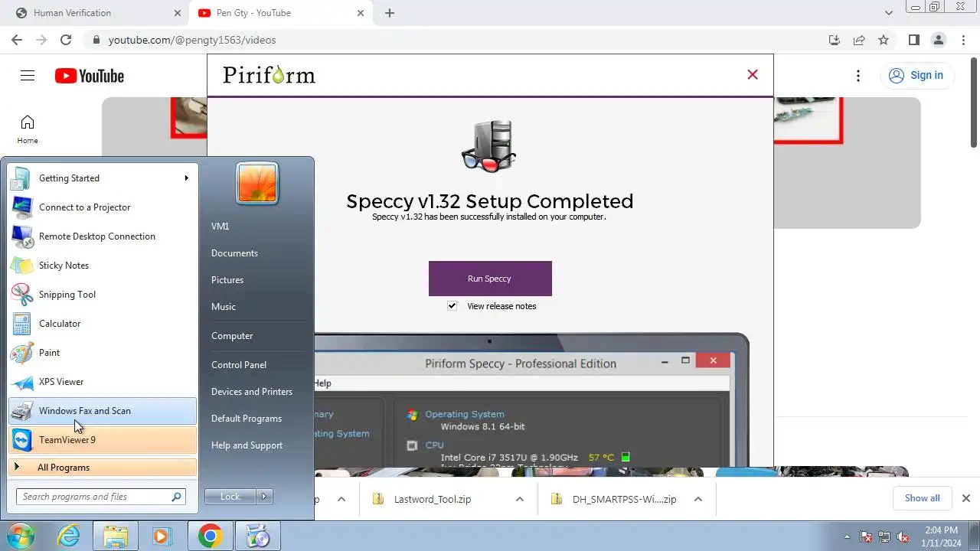Viewport: 980px width, 551px height.
Task: Open Pictures from Start menu
Action: (227, 280)
